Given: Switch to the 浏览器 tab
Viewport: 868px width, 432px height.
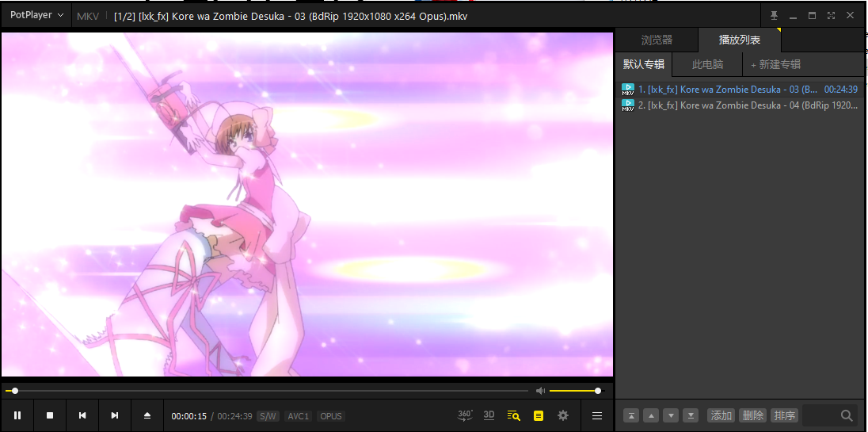Looking at the screenshot, I should tap(657, 40).
